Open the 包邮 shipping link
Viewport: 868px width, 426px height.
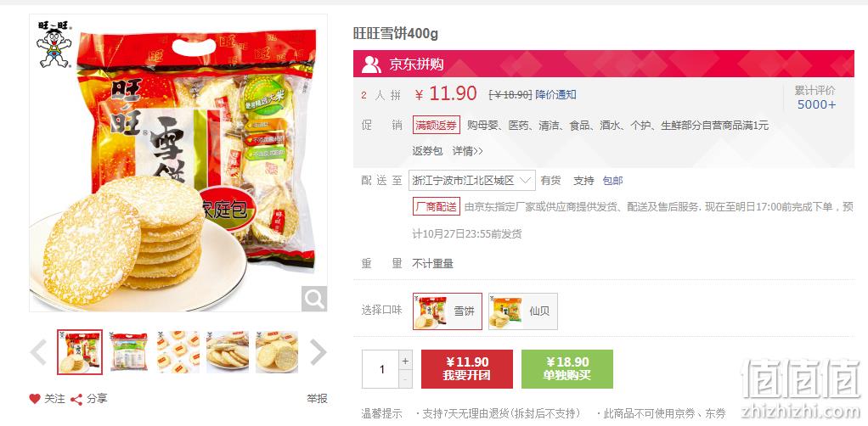pos(613,181)
